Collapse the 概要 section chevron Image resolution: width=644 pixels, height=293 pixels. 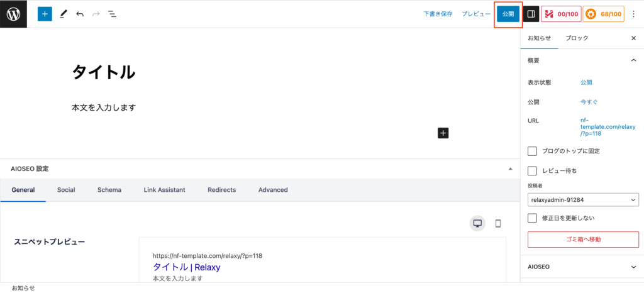tap(633, 60)
